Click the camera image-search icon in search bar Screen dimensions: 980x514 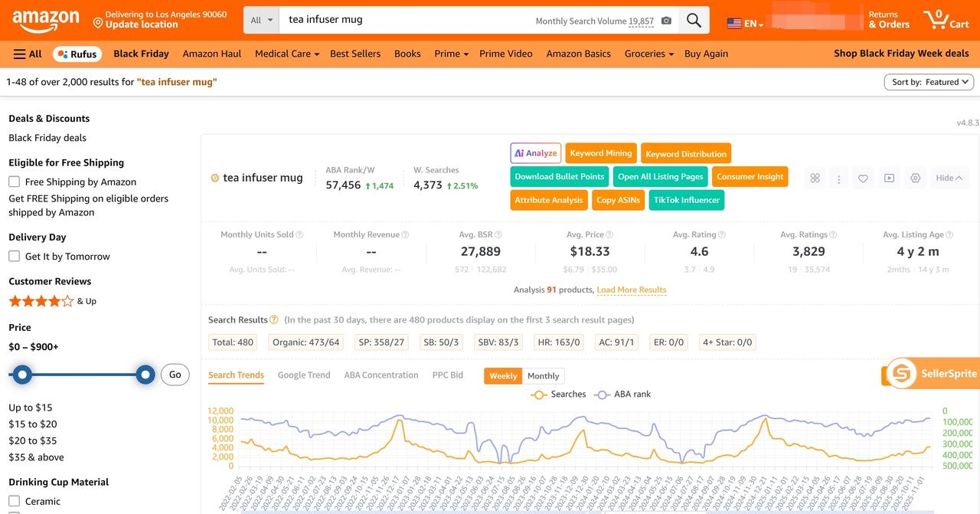tap(665, 21)
